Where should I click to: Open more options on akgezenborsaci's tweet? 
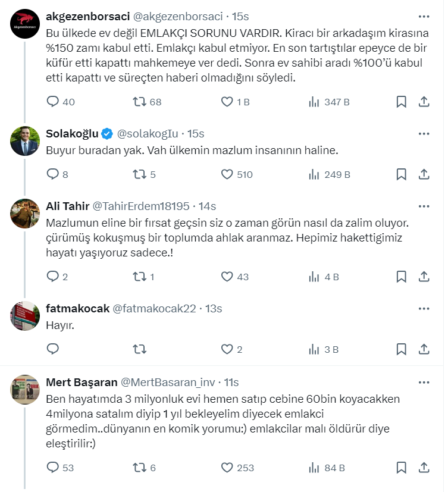click(424, 16)
